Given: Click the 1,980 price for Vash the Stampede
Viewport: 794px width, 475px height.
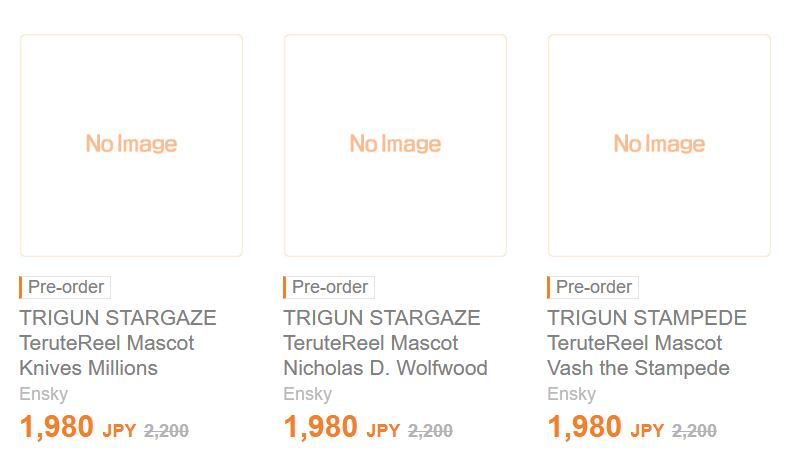Looking at the screenshot, I should click(x=584, y=428).
